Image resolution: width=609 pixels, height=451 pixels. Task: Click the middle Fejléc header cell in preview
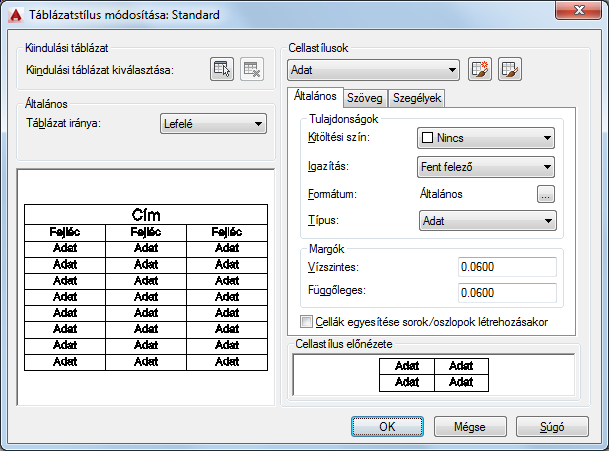(146, 232)
